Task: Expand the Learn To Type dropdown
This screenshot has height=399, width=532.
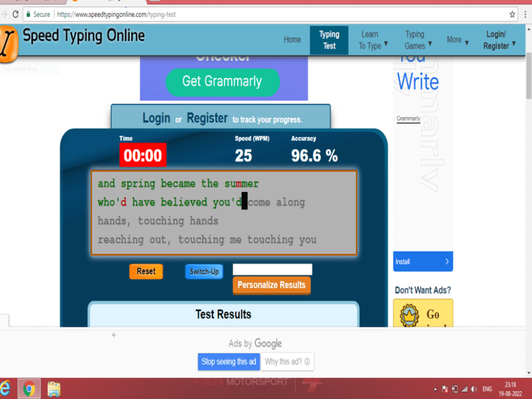Action: tap(373, 40)
